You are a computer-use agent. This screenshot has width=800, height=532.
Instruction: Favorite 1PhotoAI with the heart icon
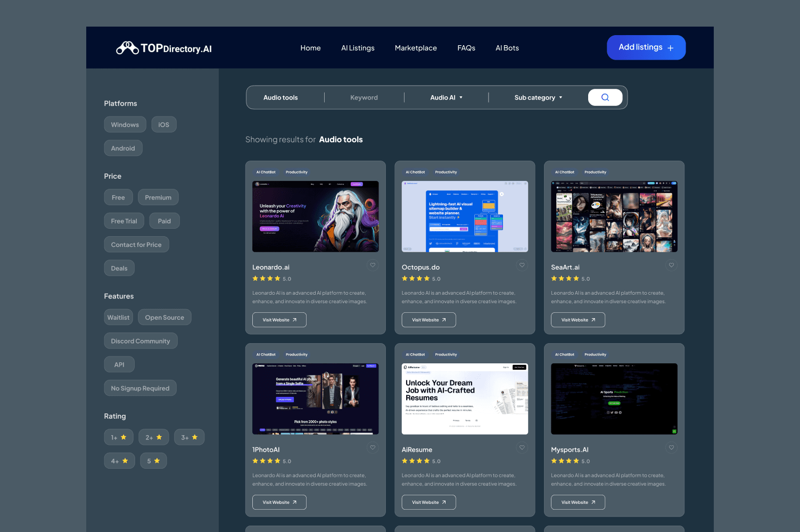pyautogui.click(x=373, y=447)
